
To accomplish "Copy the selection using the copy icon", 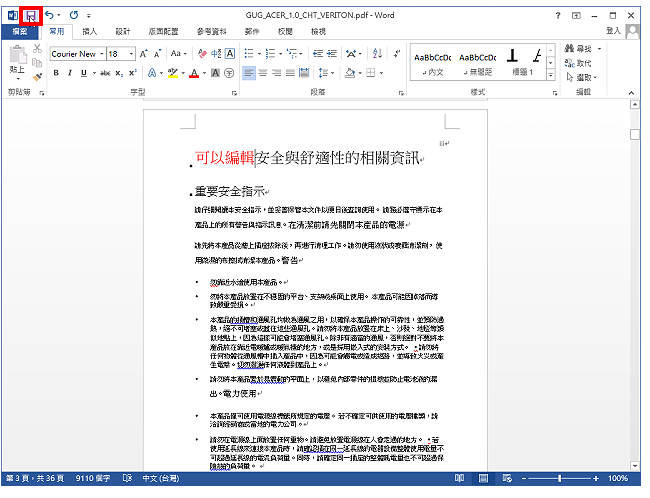I will (x=37, y=62).
